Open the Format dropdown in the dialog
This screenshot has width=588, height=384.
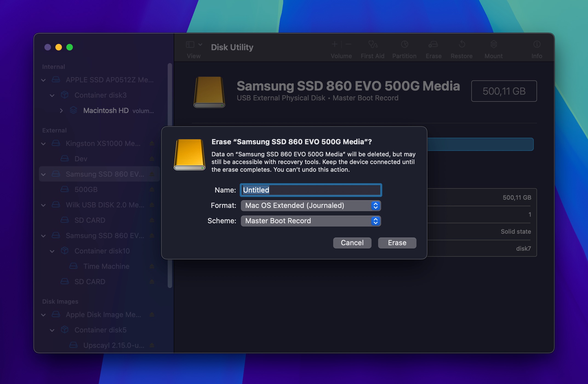coord(376,205)
